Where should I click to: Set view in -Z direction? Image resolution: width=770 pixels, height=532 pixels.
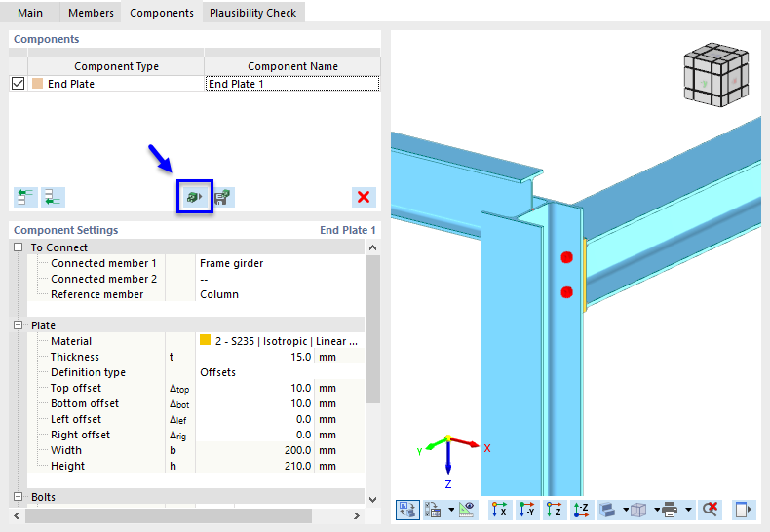(x=582, y=510)
